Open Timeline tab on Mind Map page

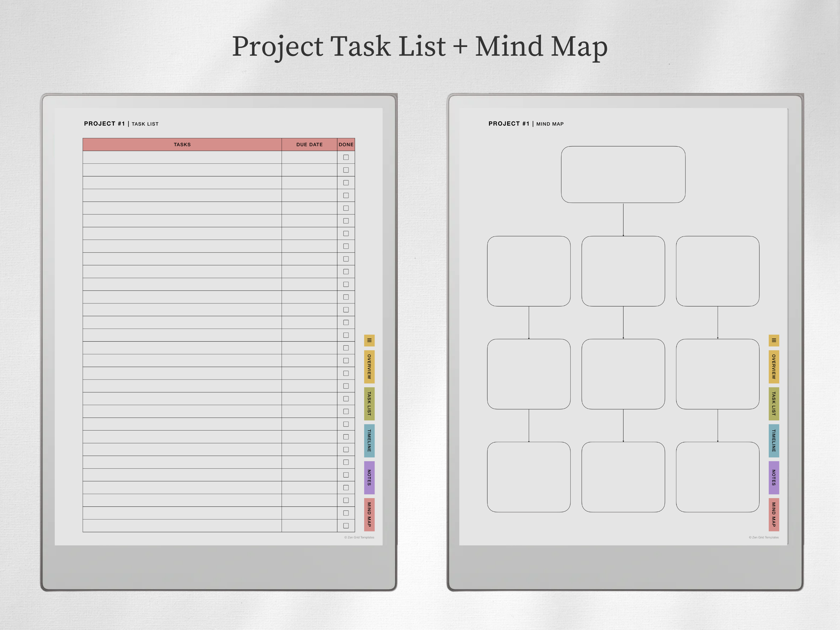coord(773,440)
